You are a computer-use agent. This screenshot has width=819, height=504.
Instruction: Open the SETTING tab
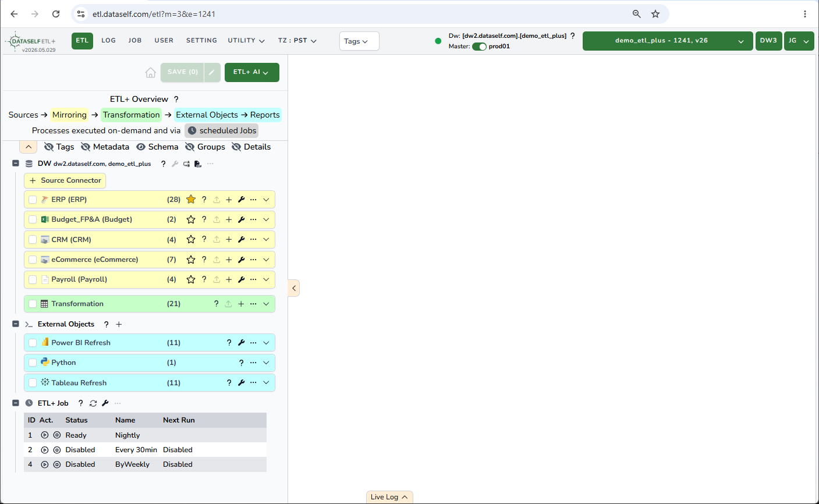coord(201,41)
